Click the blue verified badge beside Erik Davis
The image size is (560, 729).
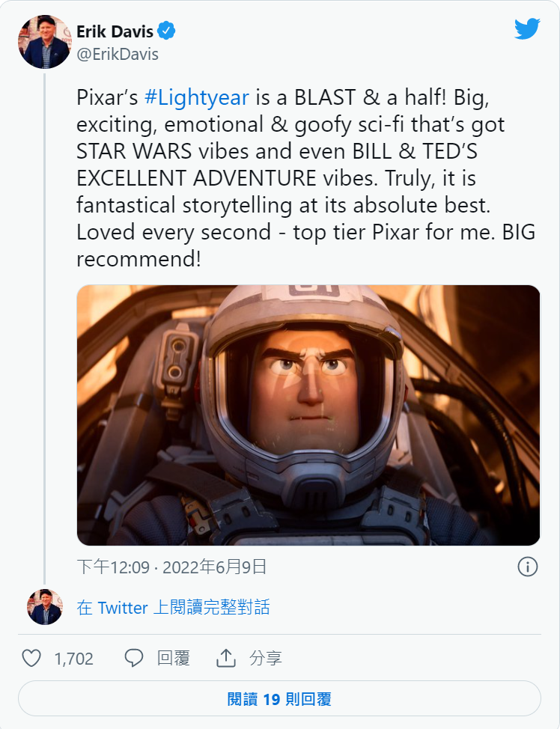(166, 31)
